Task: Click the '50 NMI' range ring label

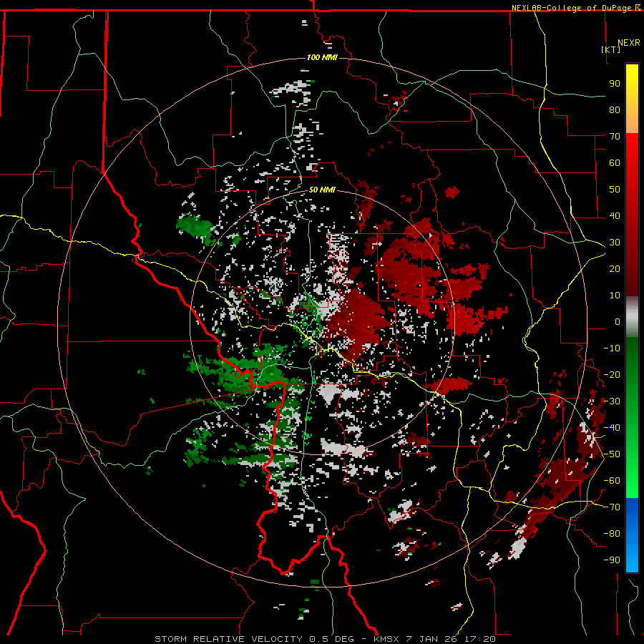Action: (x=322, y=190)
